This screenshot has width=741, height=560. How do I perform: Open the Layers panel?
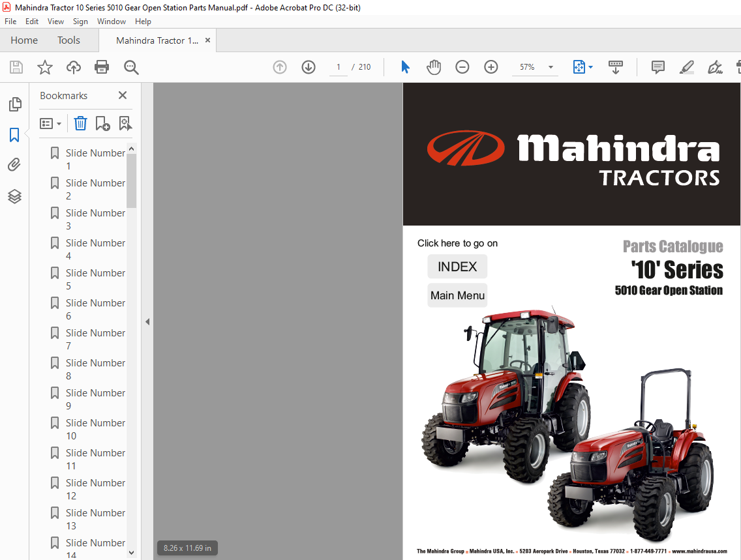tap(14, 196)
